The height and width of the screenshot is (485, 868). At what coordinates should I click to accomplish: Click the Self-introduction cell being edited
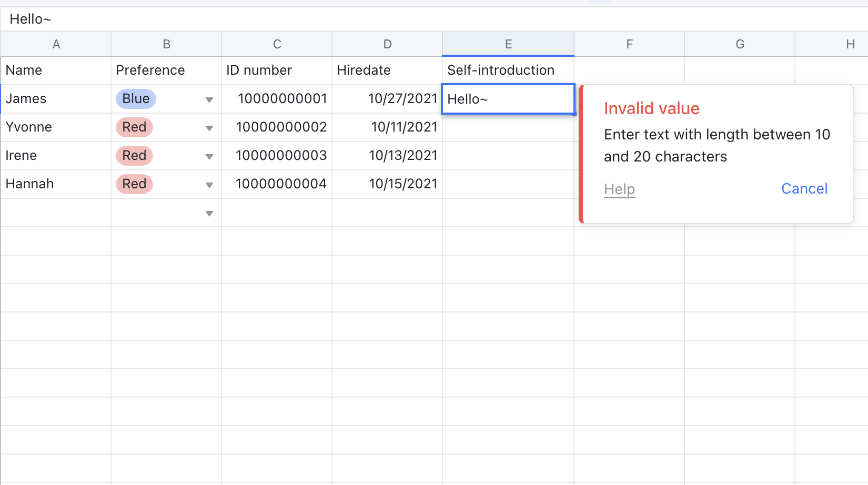click(508, 99)
